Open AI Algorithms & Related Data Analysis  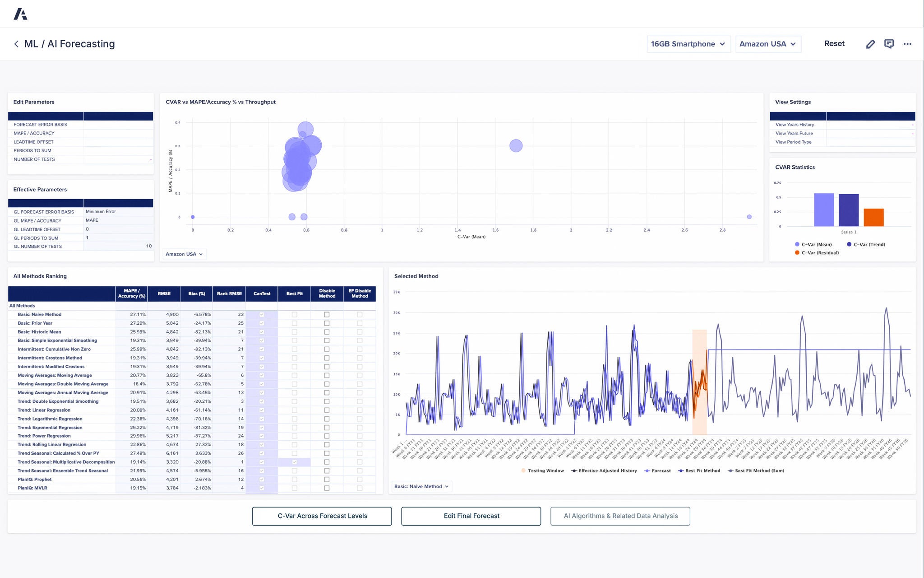click(620, 516)
